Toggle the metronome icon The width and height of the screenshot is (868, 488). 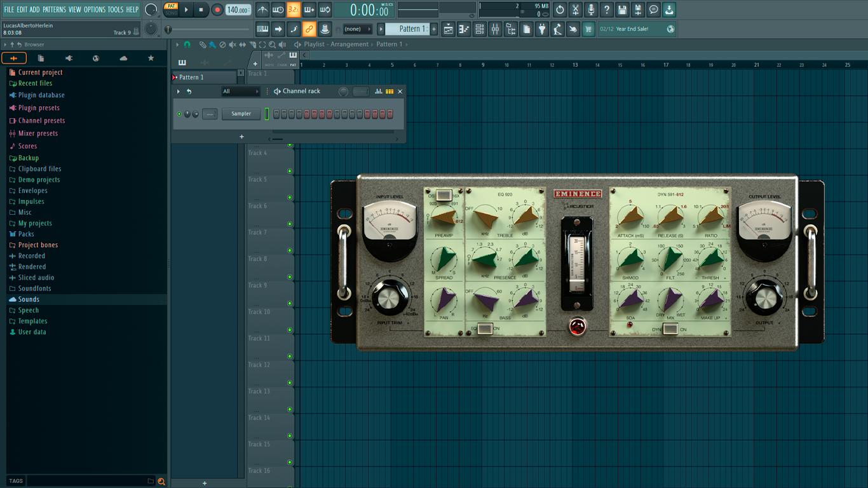pyautogui.click(x=262, y=10)
